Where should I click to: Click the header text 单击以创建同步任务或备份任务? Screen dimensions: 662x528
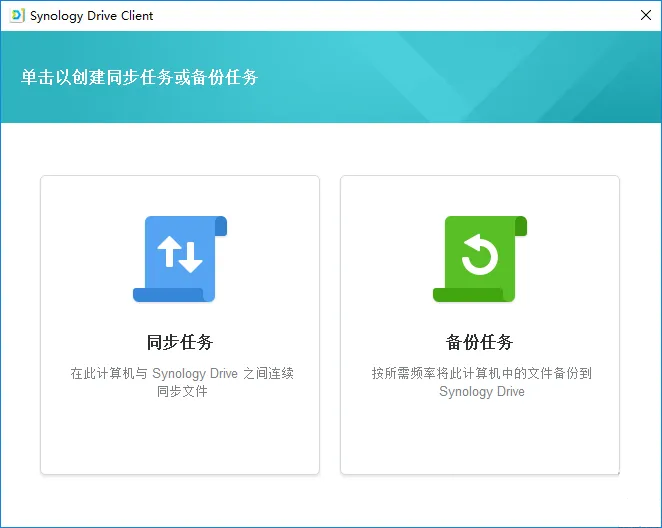(139, 77)
